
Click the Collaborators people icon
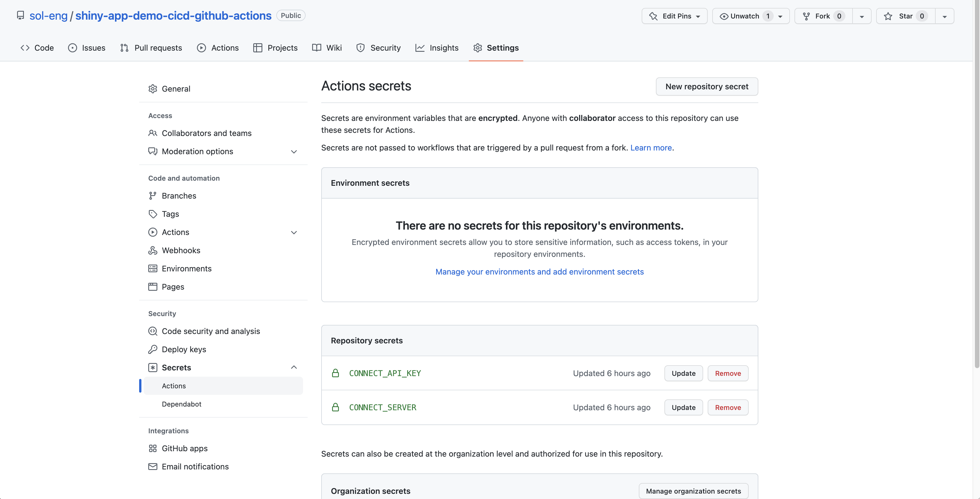[153, 133]
